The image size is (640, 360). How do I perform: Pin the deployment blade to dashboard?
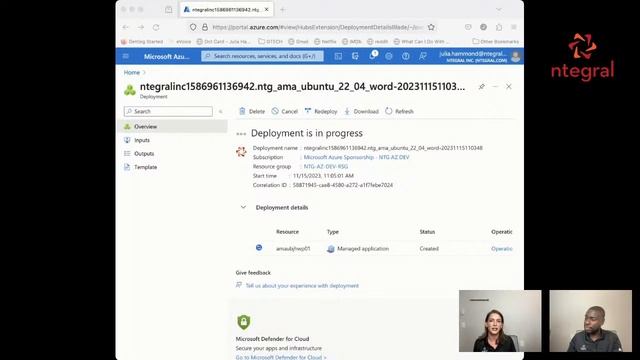[482, 87]
